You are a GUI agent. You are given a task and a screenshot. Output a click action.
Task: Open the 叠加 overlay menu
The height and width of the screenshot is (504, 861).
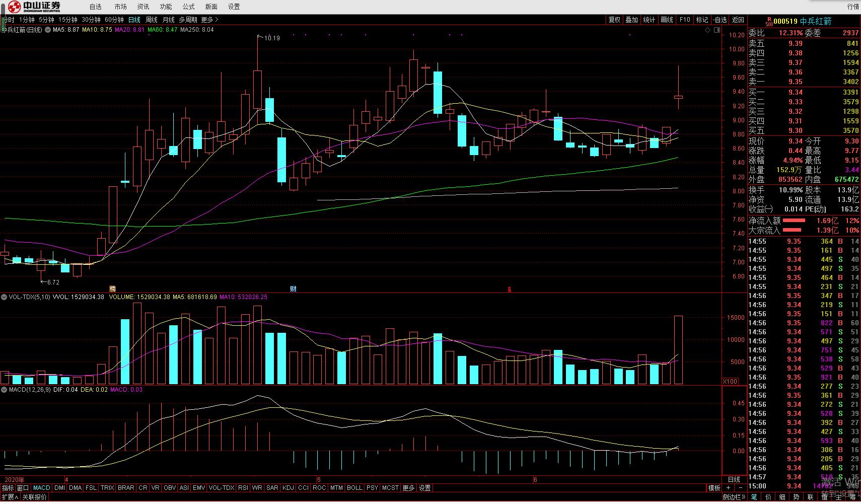tap(631, 20)
